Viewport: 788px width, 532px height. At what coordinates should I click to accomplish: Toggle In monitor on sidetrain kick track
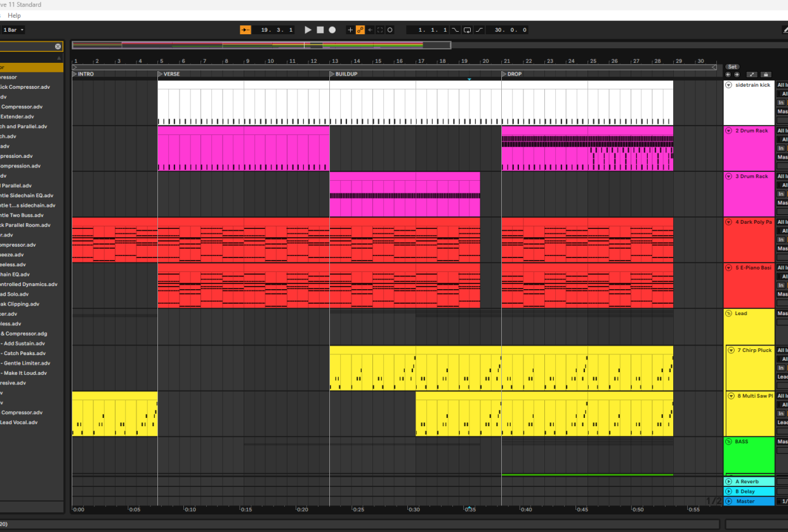tap(781, 102)
